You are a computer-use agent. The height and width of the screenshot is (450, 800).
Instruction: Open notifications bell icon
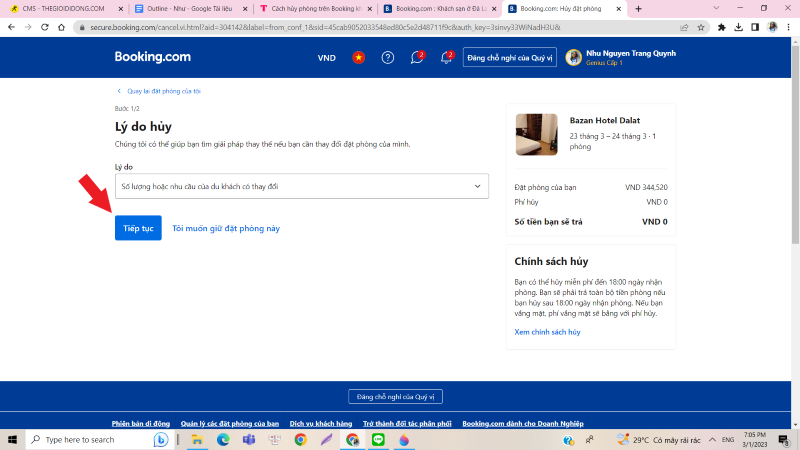446,58
